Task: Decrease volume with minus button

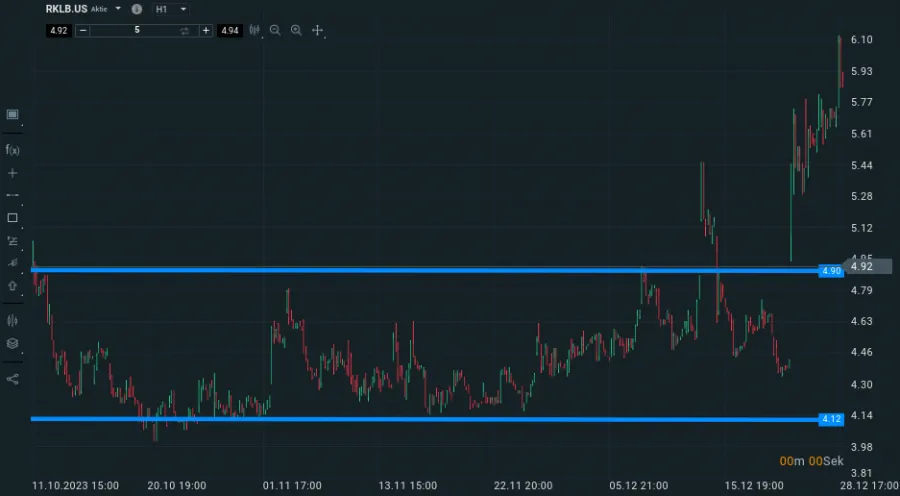Action: [x=83, y=30]
